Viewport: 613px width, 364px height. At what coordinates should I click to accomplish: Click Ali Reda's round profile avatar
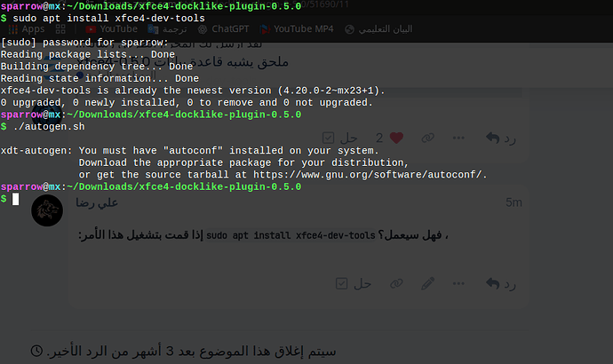(46, 210)
